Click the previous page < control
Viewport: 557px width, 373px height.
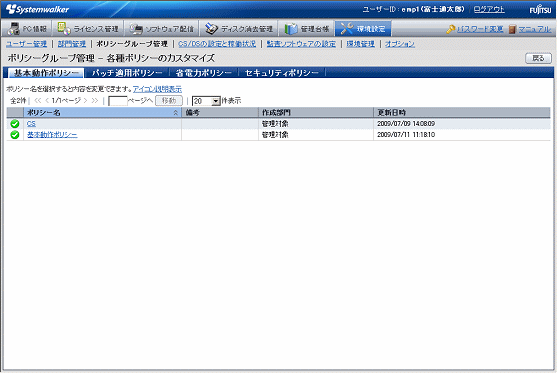tap(47, 101)
